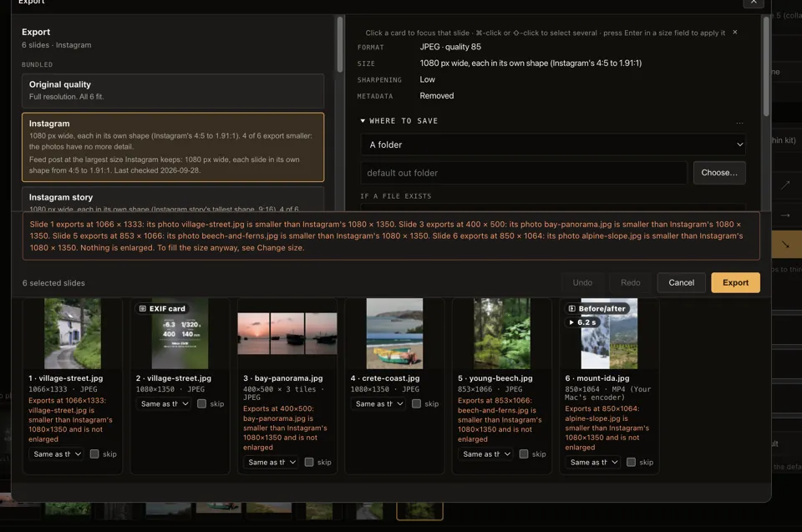Open the size dropdown on the EXIF card slide
Viewport: 802px width, 532px height.
tap(164, 403)
